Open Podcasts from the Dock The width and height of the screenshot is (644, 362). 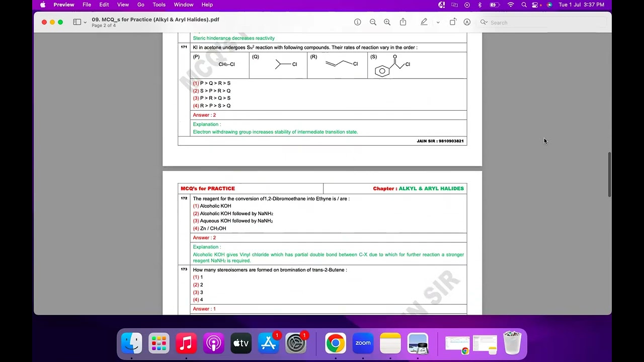(213, 343)
